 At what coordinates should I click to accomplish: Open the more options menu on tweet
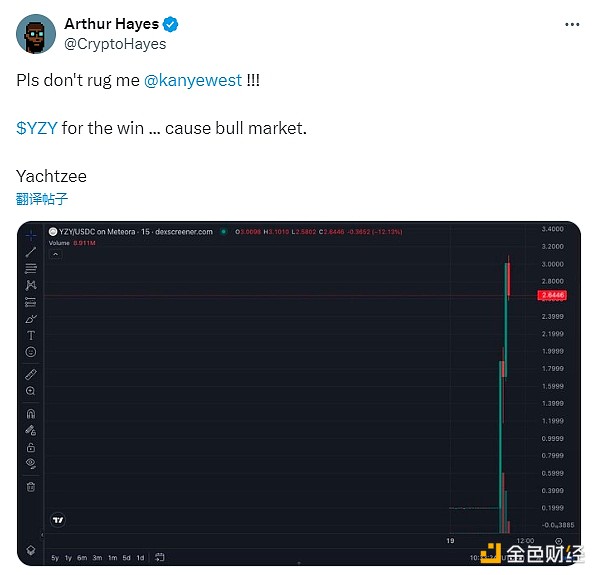click(572, 25)
